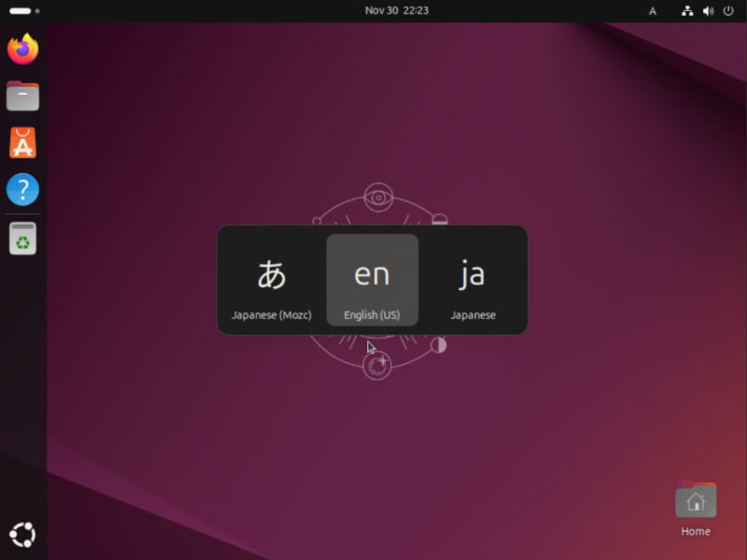Switch to the "Japanese (Mozc)" input source

click(271, 280)
